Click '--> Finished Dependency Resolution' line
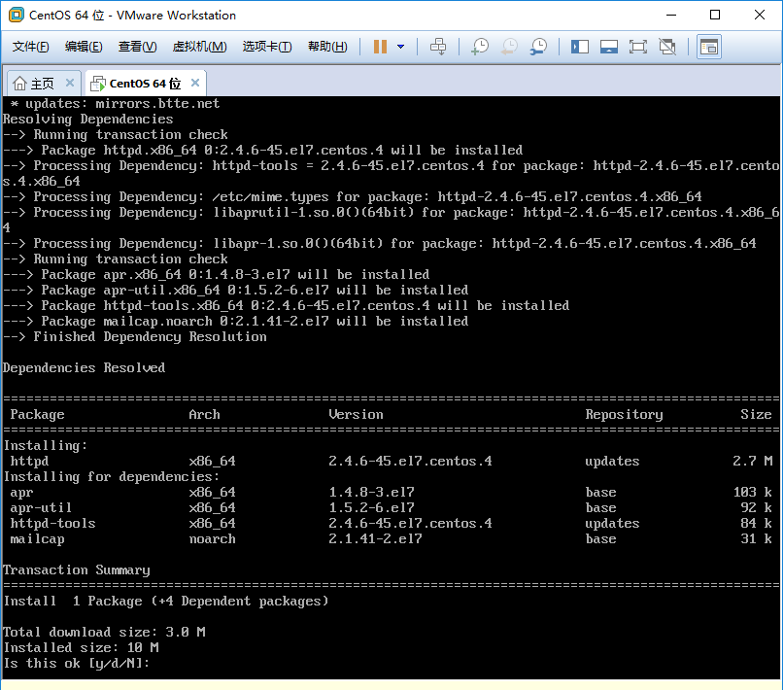This screenshot has height=690, width=784. pyautogui.click(x=135, y=337)
